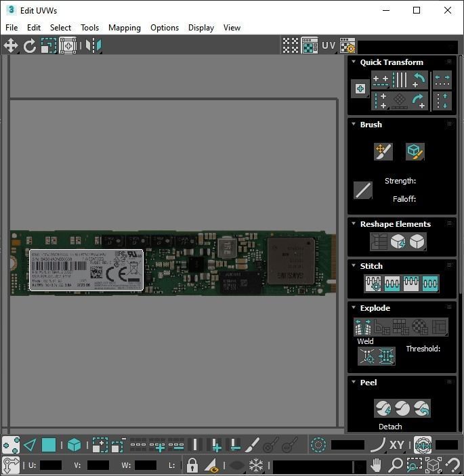The width and height of the screenshot is (464, 476).
Task: Enable Polygon subobject mode square icon
Action: 49,446
